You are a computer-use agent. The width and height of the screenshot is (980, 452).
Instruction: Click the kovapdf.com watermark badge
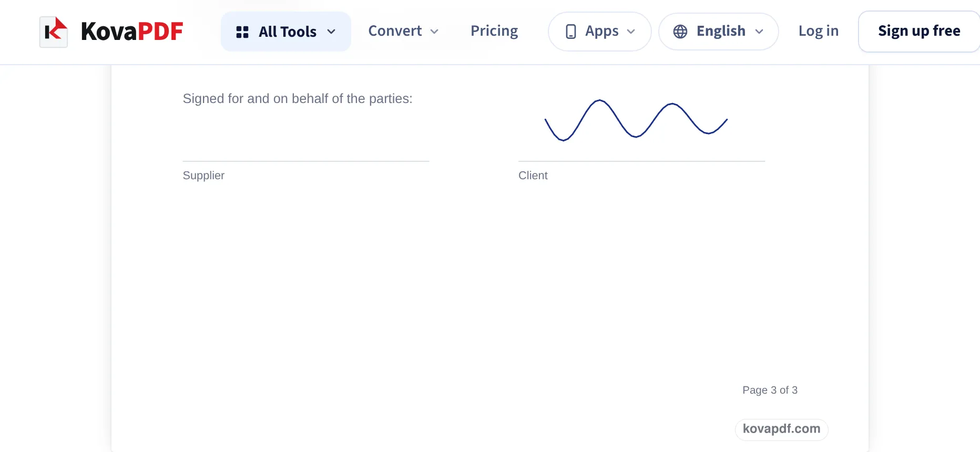[781, 429]
